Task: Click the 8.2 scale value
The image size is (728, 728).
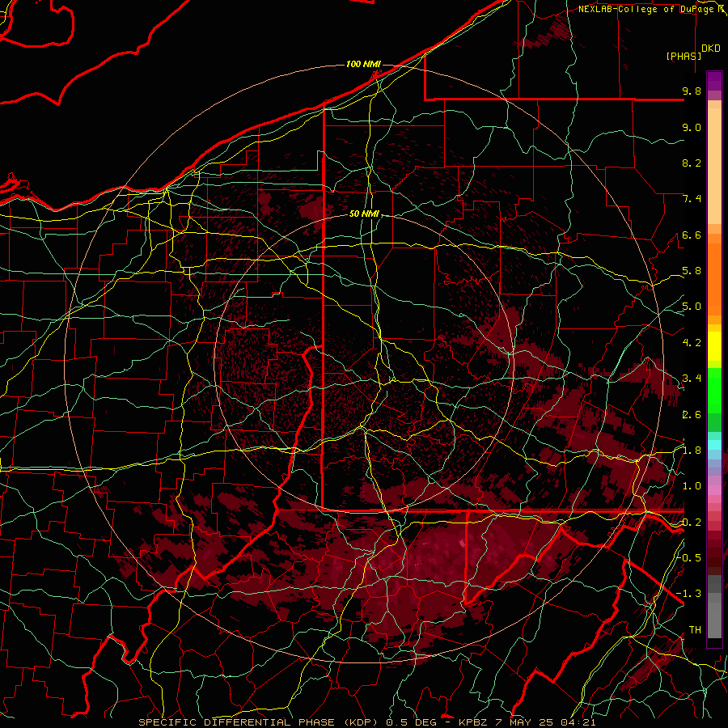Action: coord(692,163)
